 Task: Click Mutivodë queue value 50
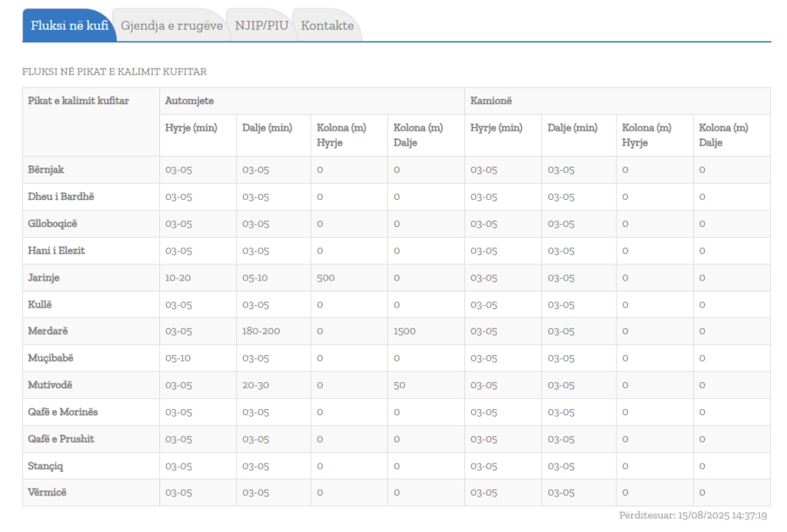tap(400, 385)
